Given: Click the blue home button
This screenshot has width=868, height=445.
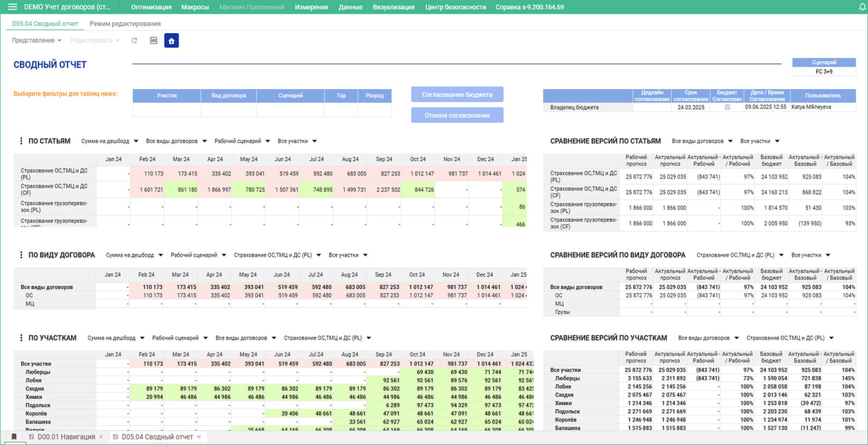Looking at the screenshot, I should pyautogui.click(x=172, y=41).
